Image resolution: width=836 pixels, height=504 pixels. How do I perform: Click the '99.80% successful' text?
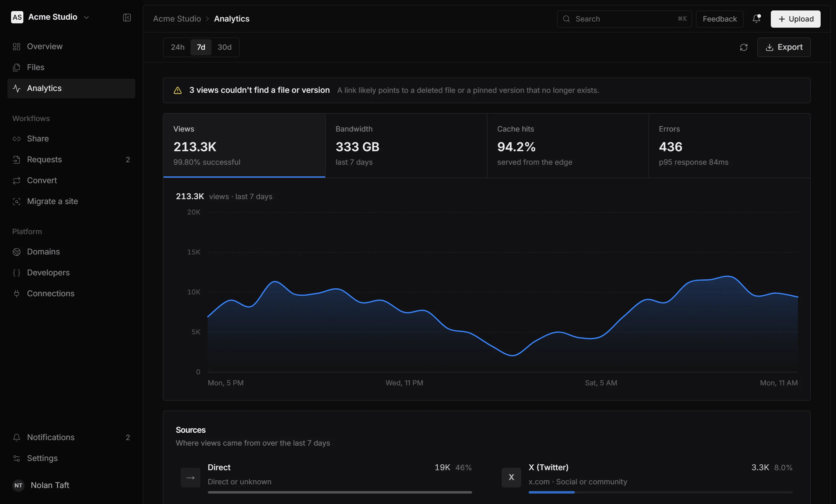point(207,163)
